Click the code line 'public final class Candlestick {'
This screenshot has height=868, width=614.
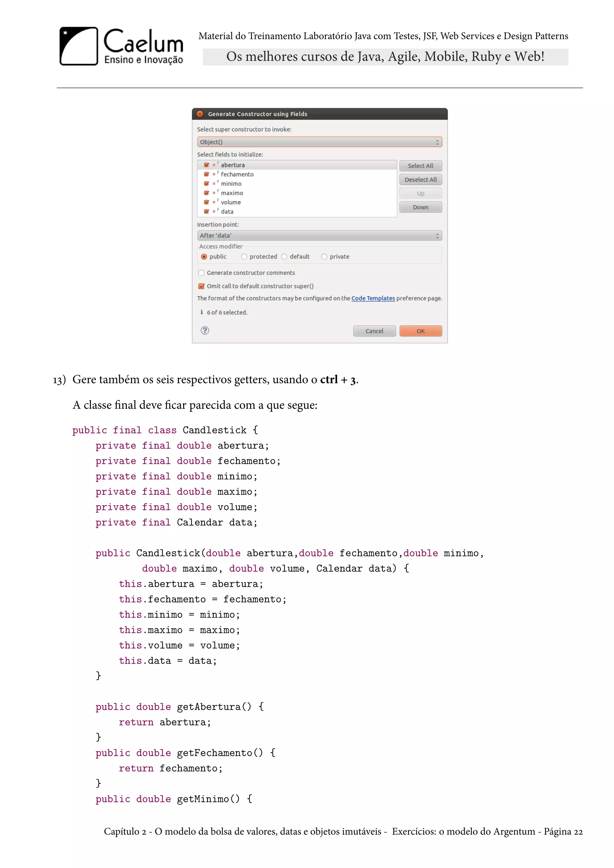(165, 430)
